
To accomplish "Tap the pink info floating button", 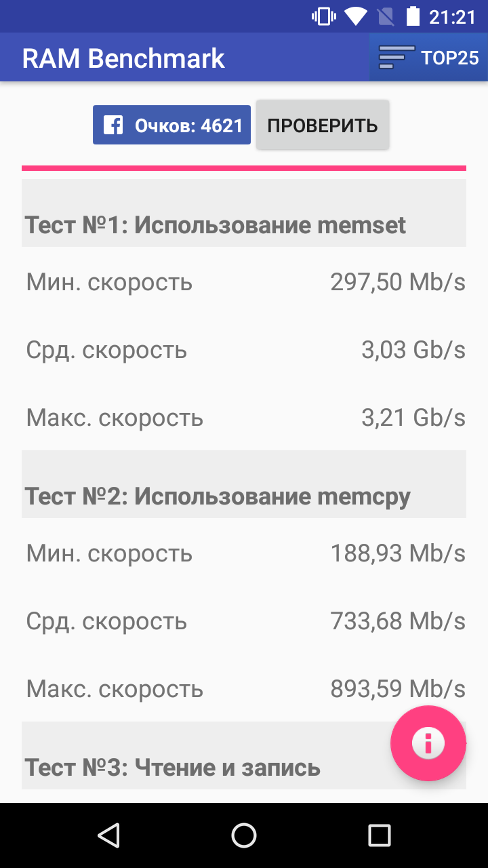I will (x=428, y=743).
